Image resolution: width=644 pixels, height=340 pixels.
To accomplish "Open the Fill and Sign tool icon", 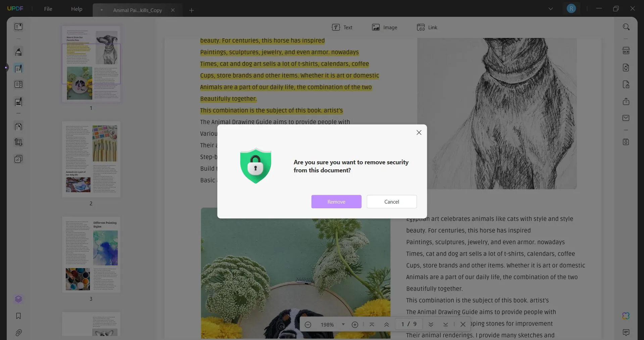I will 18,102.
